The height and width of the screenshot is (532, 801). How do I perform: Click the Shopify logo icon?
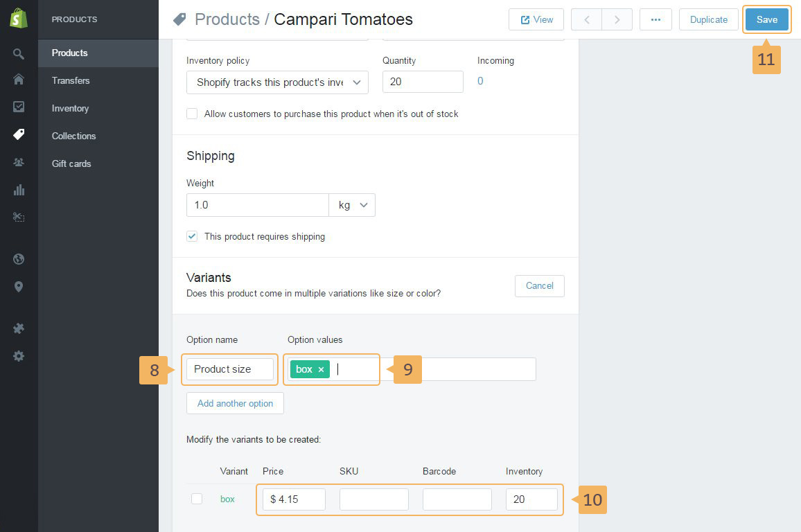click(x=19, y=19)
